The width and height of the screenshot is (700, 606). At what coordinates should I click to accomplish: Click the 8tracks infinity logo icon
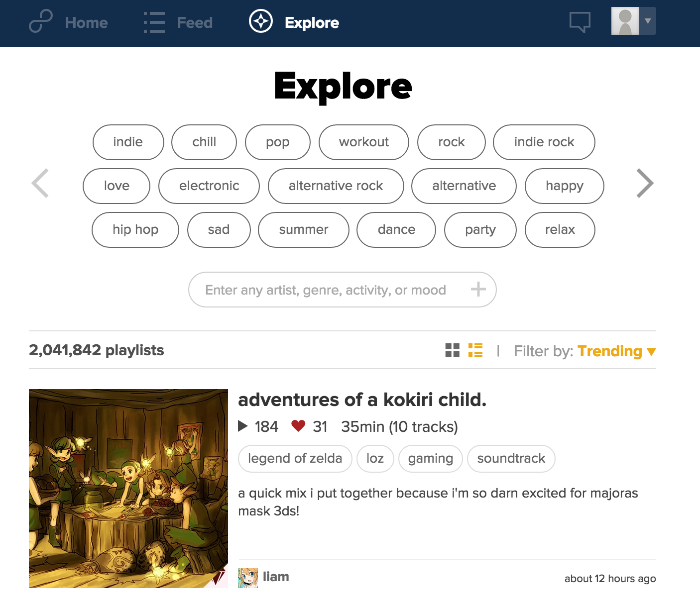tap(41, 22)
